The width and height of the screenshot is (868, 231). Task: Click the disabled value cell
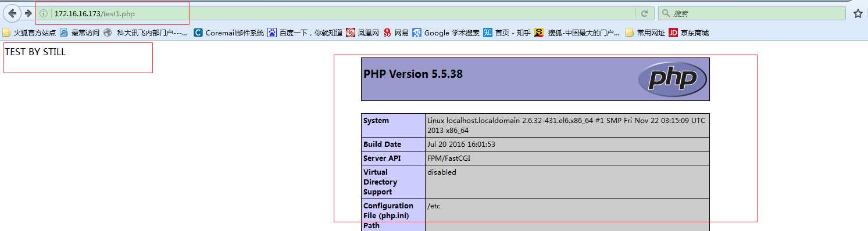point(567,182)
